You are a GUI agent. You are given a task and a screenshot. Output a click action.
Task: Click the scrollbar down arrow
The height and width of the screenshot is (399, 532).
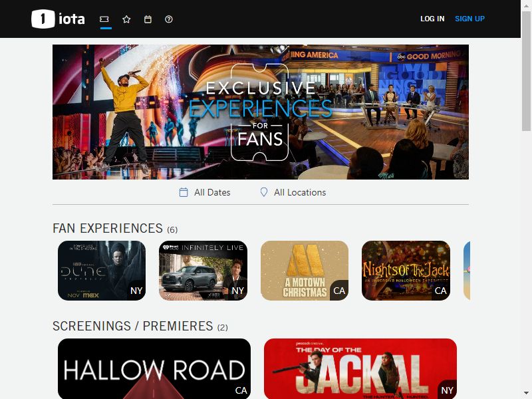526,394
